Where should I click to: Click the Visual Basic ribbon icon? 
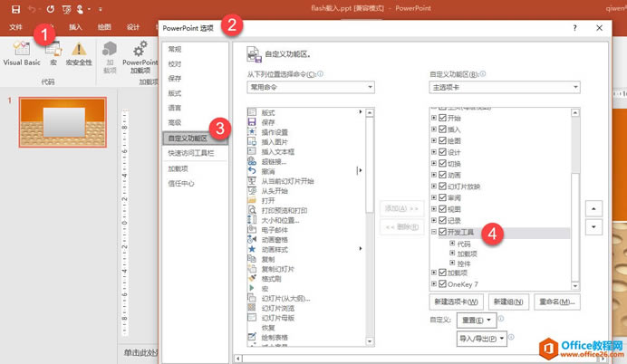(21, 49)
